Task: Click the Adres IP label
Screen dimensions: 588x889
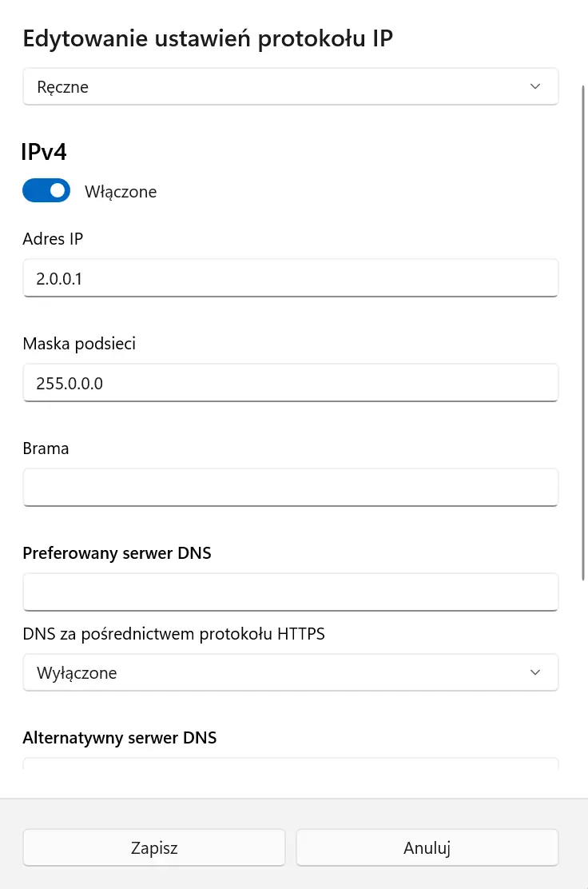Action: pos(53,238)
